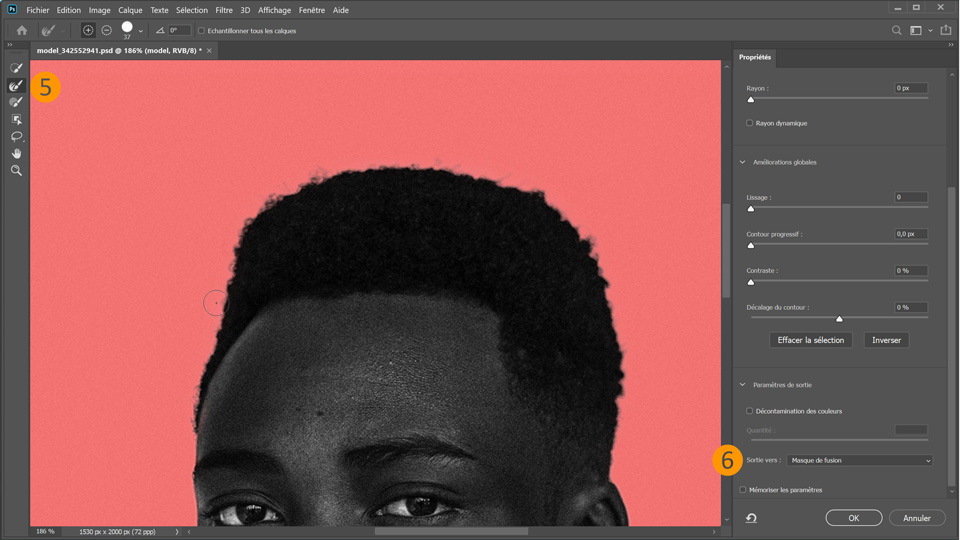Open the Fichier menu

[37, 10]
